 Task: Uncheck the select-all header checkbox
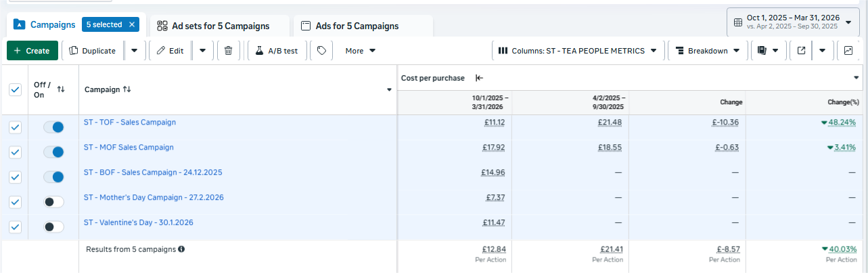tap(15, 89)
